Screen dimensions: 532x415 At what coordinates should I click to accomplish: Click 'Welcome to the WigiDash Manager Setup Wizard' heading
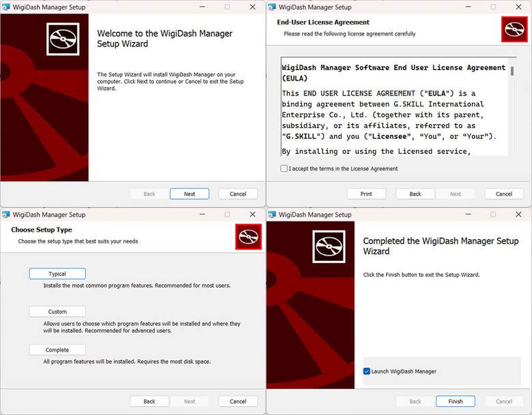(165, 39)
